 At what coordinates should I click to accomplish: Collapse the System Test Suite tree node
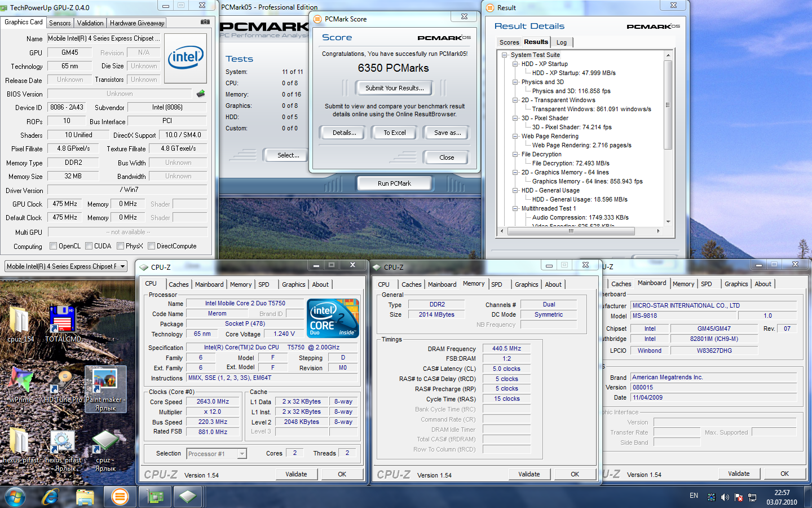pos(505,55)
